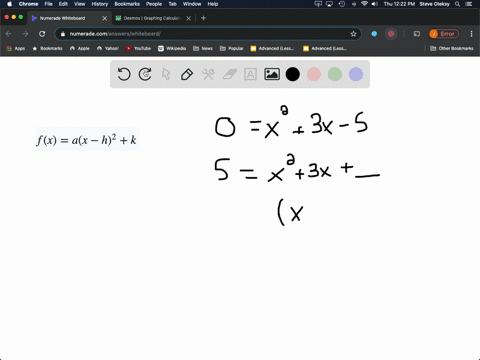Choose the pointer selection tool
480x360 pixels.
tap(166, 74)
